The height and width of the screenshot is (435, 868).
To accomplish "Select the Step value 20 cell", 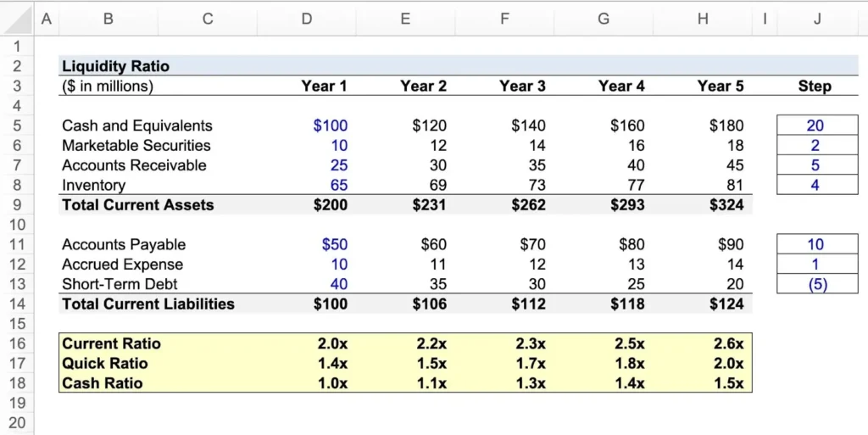I will [815, 125].
